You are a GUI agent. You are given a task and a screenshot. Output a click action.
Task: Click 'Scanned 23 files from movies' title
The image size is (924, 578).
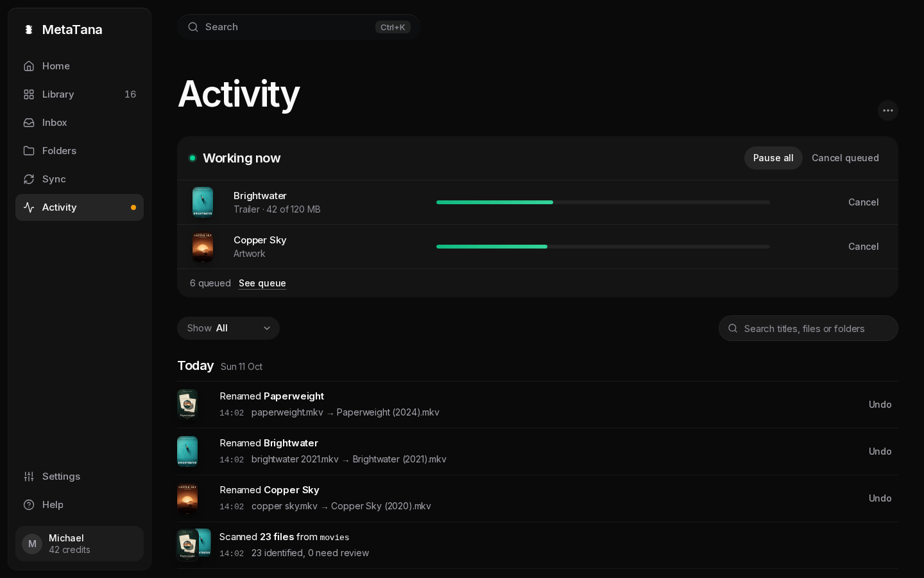[x=284, y=537]
